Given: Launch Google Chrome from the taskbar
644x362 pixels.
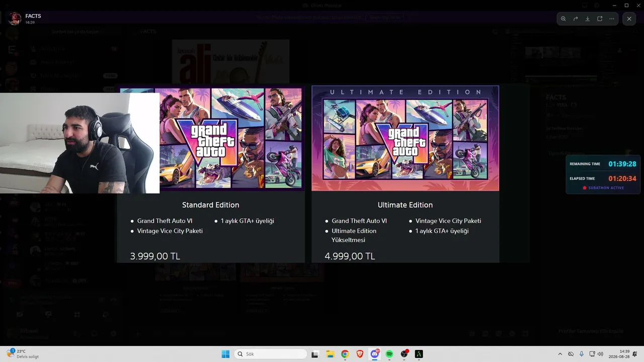Looking at the screenshot, I should (345, 354).
